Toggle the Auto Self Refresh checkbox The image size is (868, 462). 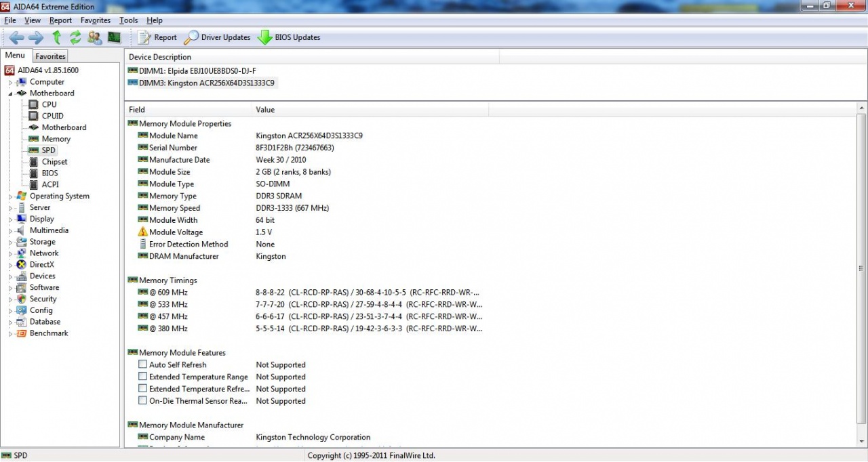[142, 364]
